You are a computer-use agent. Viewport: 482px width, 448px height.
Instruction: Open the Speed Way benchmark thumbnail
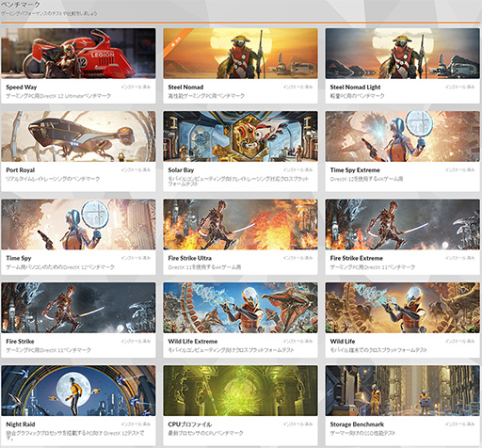78,54
